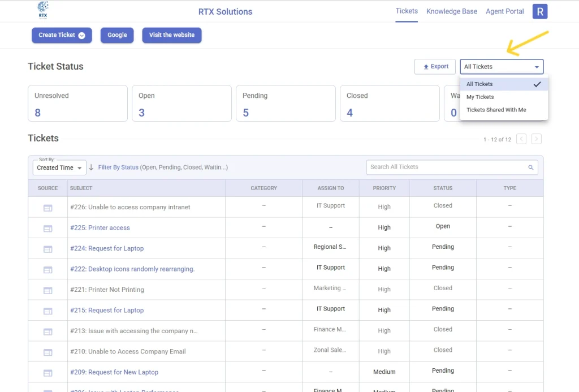Click source icon for ticket #225
This screenshot has height=392, width=579.
pyautogui.click(x=47, y=229)
